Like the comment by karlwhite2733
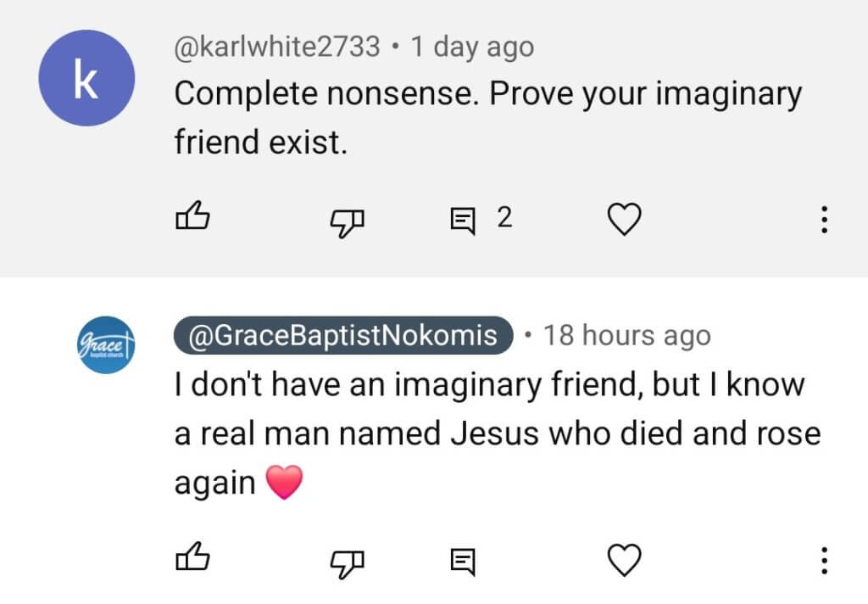This screenshot has height=604, width=868. (x=192, y=220)
